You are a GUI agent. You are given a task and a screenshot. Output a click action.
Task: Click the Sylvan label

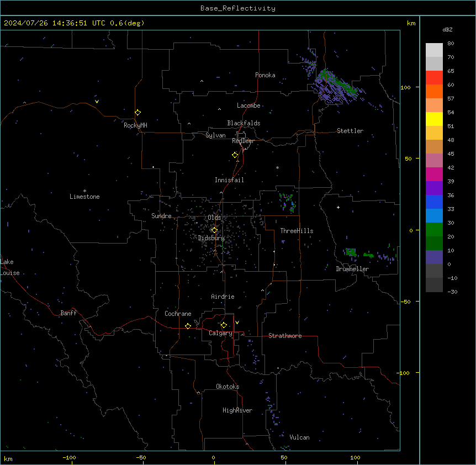[215, 135]
